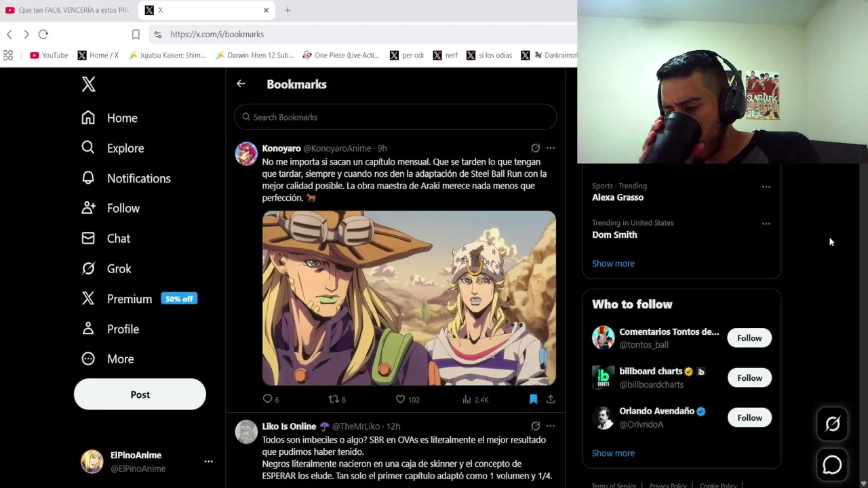View analytics of Konoyaro's post
This screenshot has height=488, width=868.
(475, 399)
